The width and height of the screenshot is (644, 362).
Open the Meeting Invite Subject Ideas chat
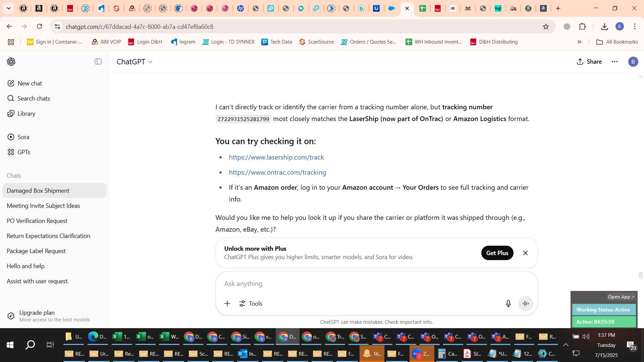click(55, 205)
